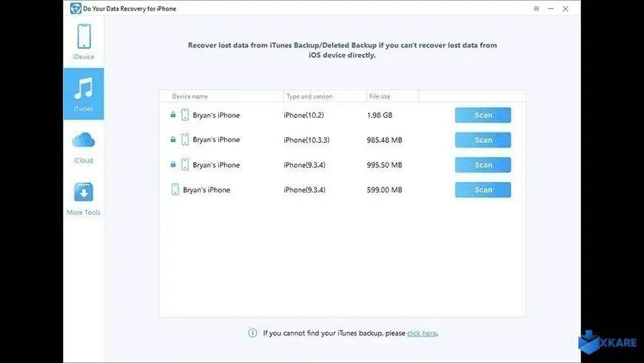Image resolution: width=644 pixels, height=363 pixels.
Task: Sort by Device name column header
Action: 189,96
